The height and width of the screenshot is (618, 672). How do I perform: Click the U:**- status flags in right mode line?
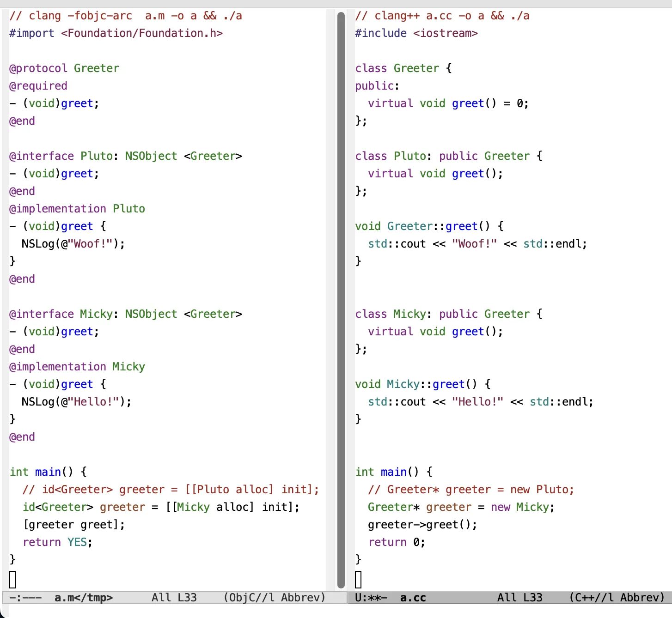[x=371, y=598]
